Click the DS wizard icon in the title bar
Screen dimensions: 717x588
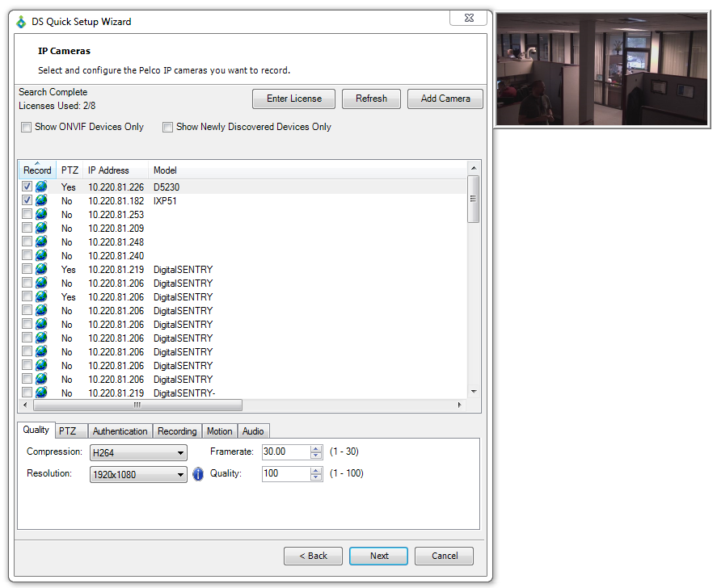(19, 23)
